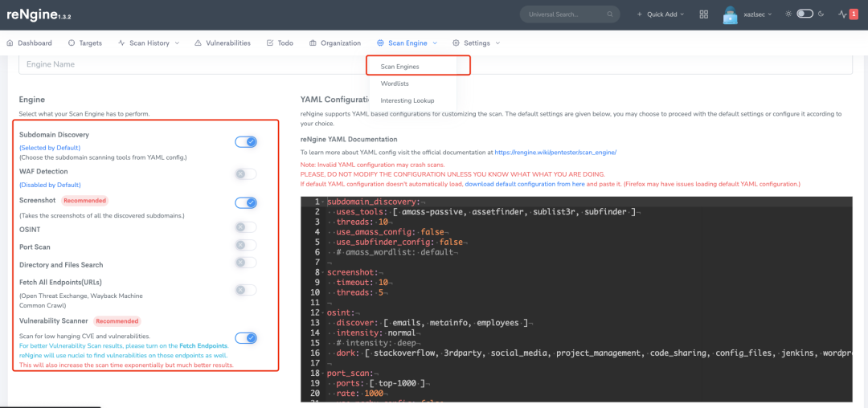868x408 pixels.
Task: Open the xazlsec user dropdown
Action: [755, 14]
